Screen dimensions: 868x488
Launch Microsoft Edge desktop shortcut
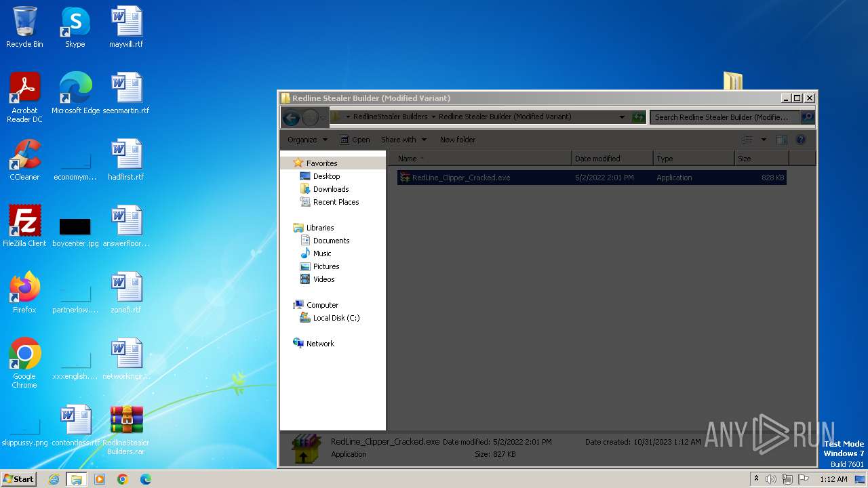click(x=75, y=94)
